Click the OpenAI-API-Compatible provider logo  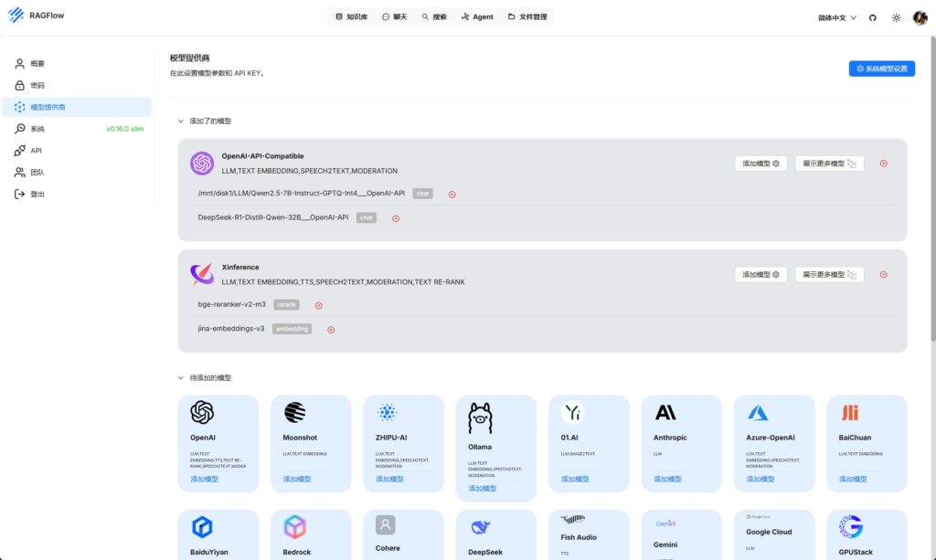tap(202, 164)
